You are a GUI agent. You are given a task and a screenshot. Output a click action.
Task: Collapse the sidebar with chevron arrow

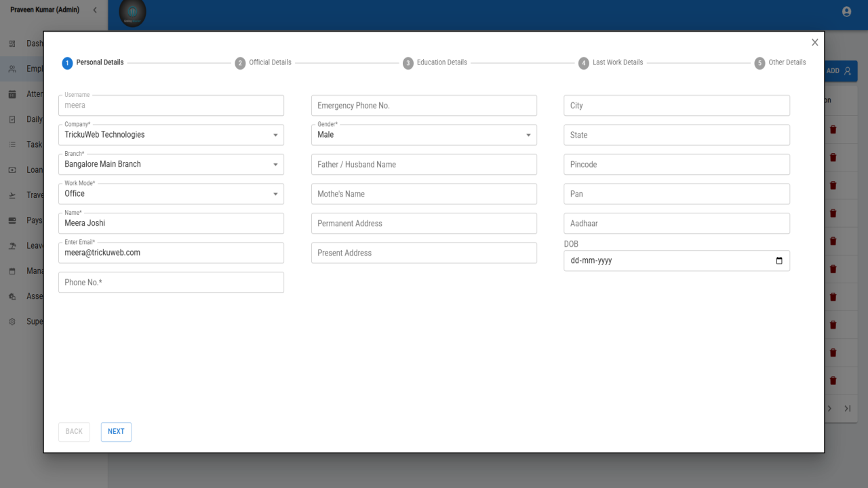(95, 10)
